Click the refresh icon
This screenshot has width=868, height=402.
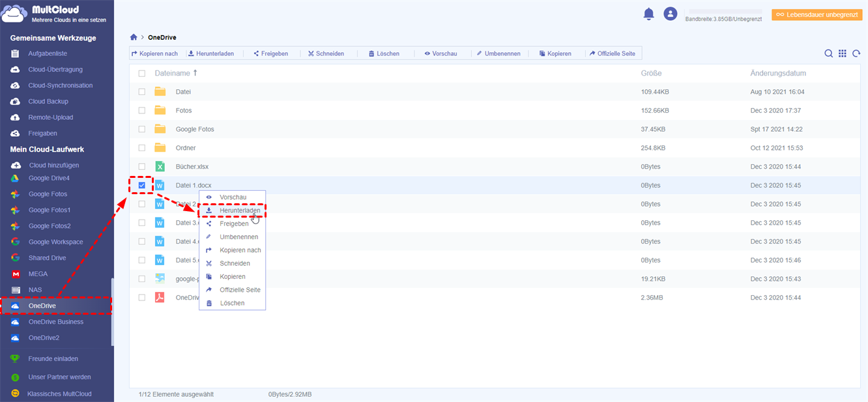click(x=856, y=53)
